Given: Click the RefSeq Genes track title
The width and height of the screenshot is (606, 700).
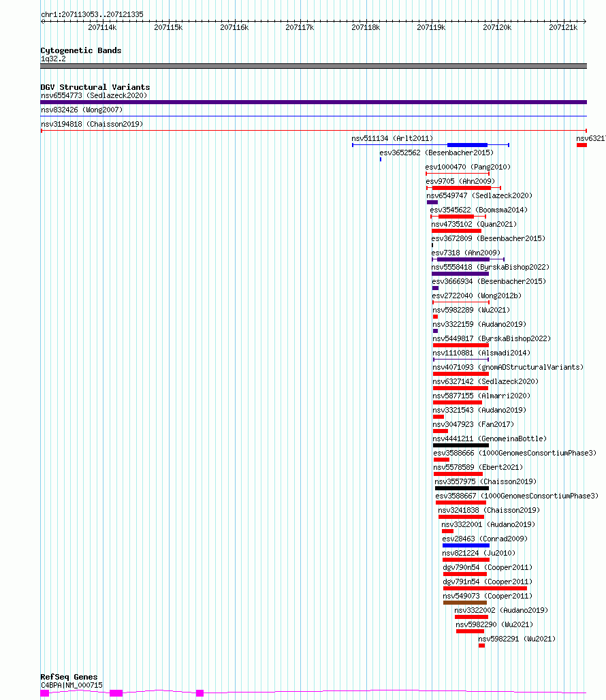Looking at the screenshot, I should (69, 677).
